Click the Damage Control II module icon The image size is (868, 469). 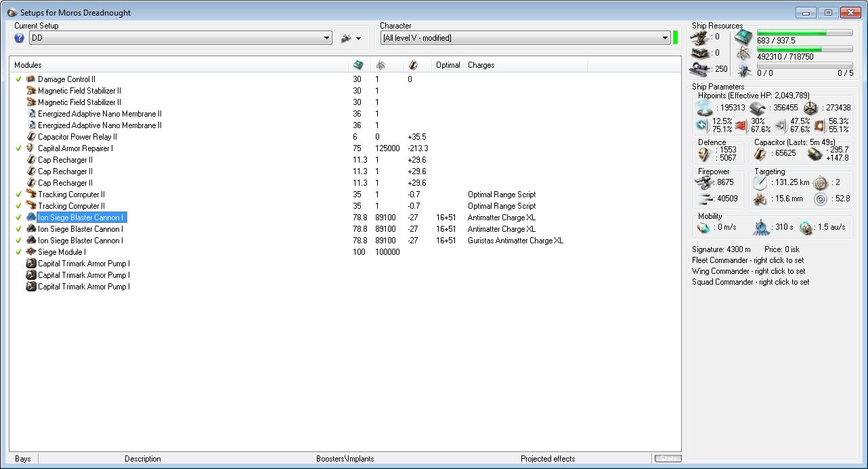click(30, 79)
